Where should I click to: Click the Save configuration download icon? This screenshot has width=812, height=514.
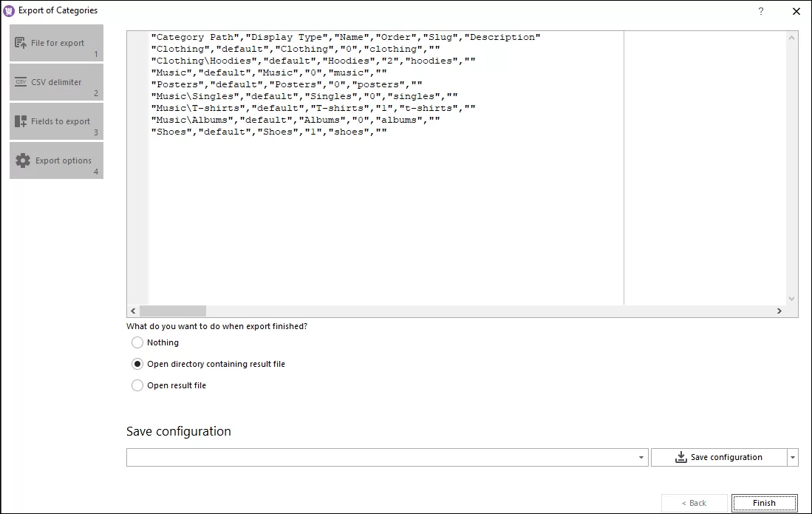tap(680, 457)
